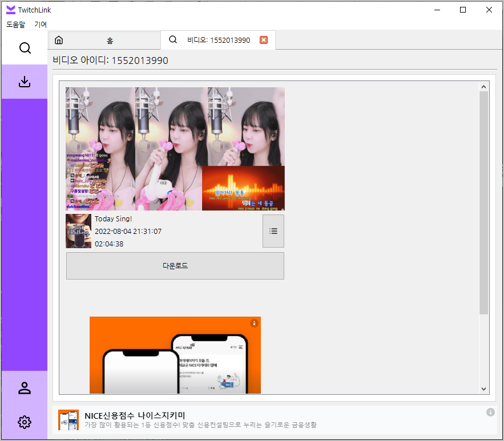Viewport: 504px width, 441px height.
Task: Click the magnifier icon in video tab
Action: [173, 39]
